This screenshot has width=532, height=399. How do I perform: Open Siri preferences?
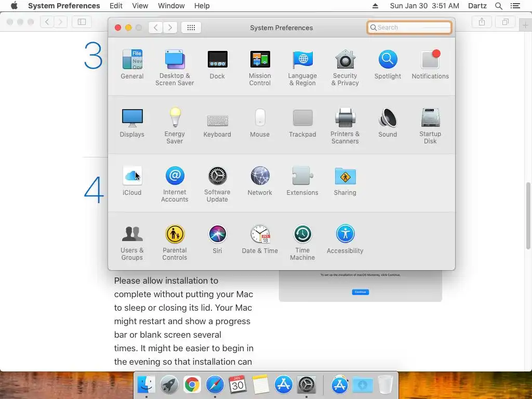[217, 239]
